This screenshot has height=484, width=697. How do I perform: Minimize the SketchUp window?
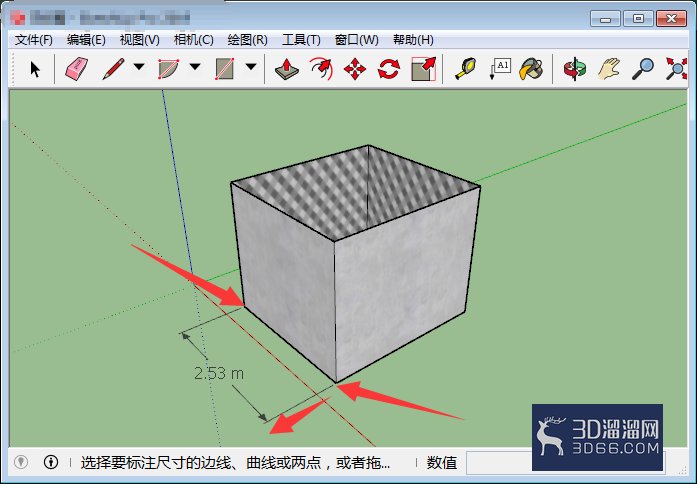pos(605,19)
